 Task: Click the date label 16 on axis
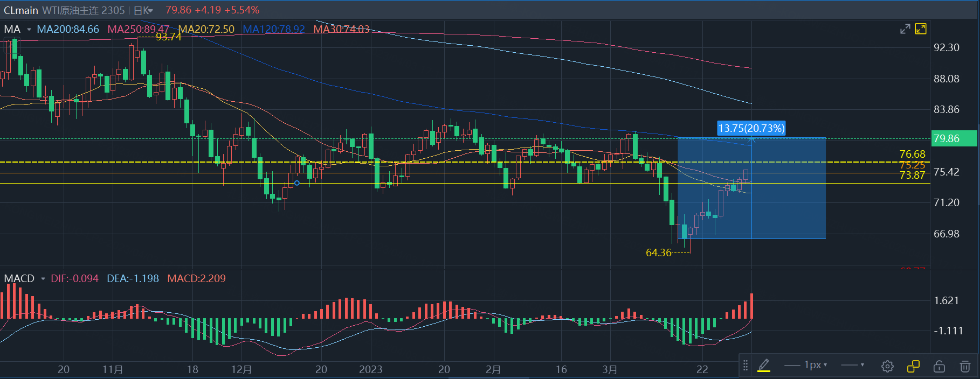561,369
